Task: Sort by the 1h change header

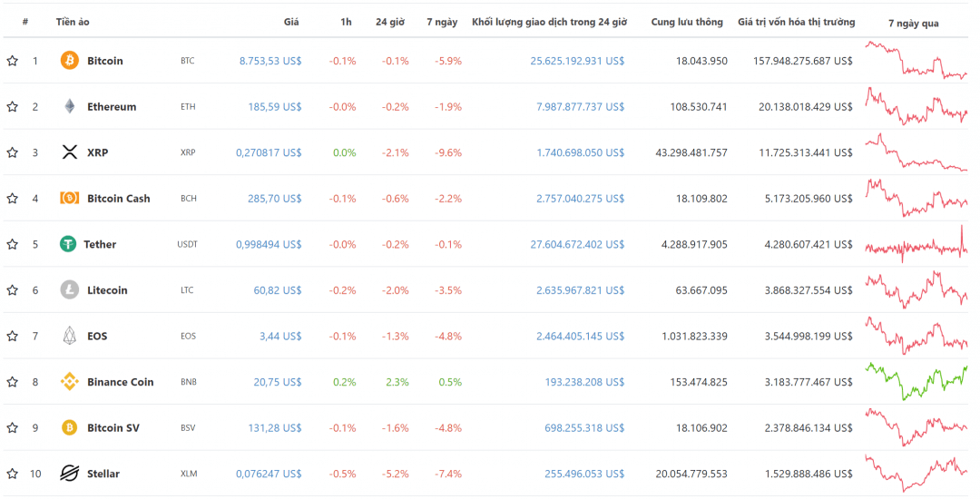Action: tap(346, 22)
